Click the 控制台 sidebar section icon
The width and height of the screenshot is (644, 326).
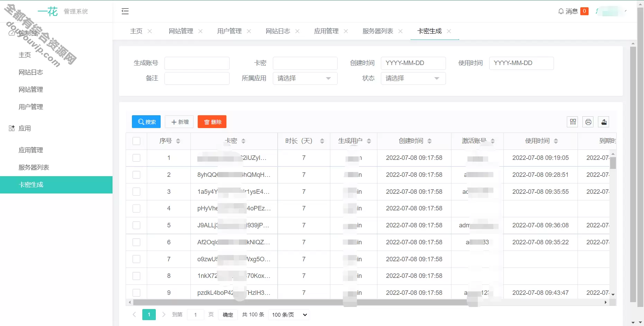point(12,33)
